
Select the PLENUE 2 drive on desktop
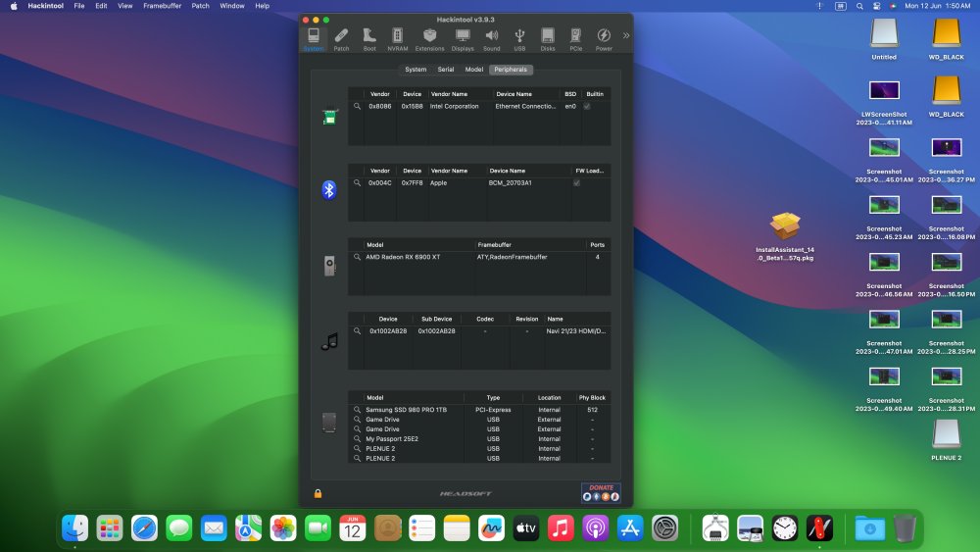coord(947,439)
